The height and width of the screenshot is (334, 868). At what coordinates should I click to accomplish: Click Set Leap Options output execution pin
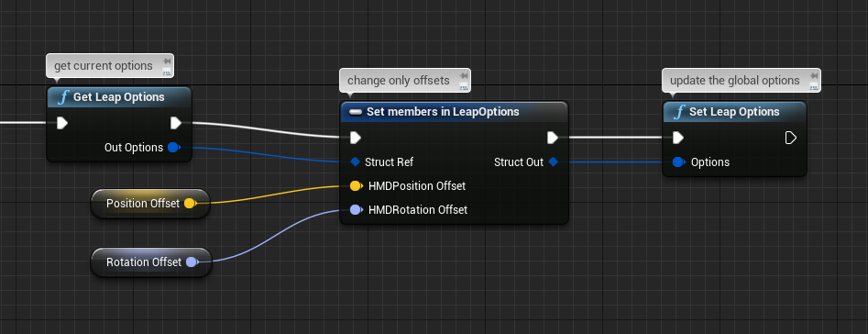791,138
